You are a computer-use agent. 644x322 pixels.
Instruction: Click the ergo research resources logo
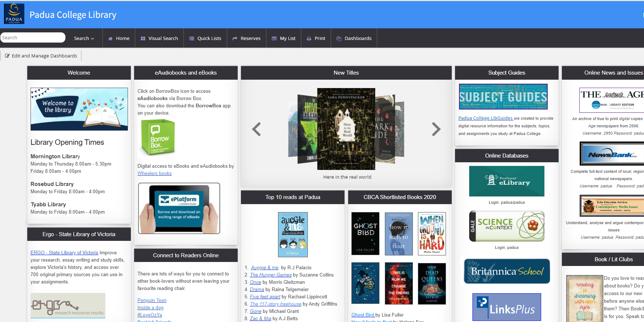point(68,306)
